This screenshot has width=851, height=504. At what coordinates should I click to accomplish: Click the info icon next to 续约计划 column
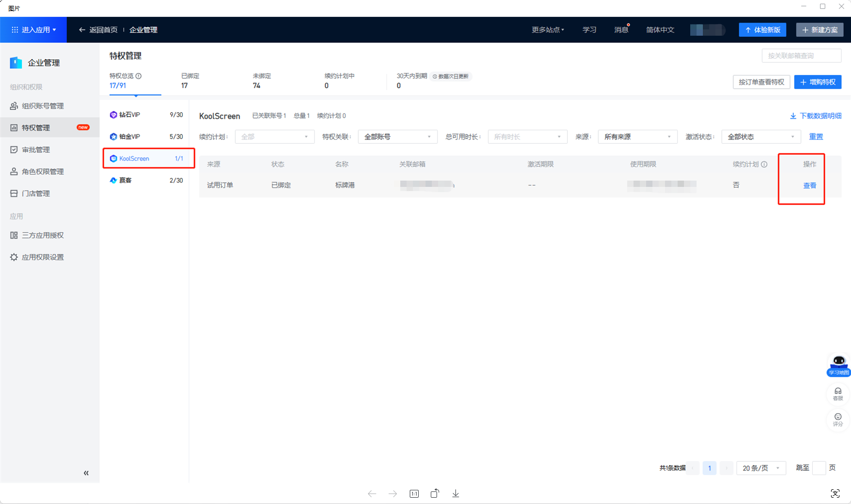click(x=764, y=164)
